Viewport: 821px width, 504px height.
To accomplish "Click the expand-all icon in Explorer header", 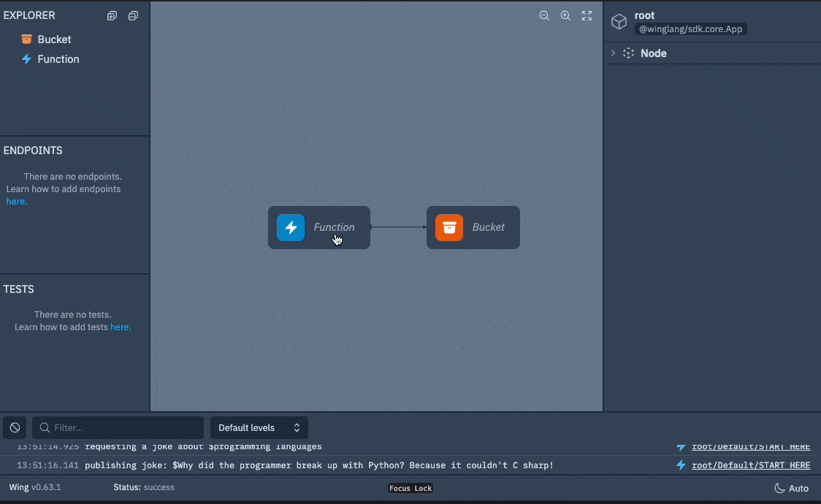I will (112, 15).
